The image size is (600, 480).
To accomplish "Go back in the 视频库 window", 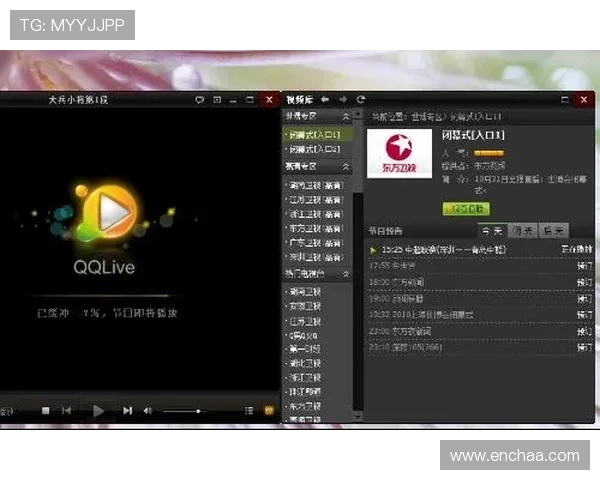I will [x=325, y=100].
